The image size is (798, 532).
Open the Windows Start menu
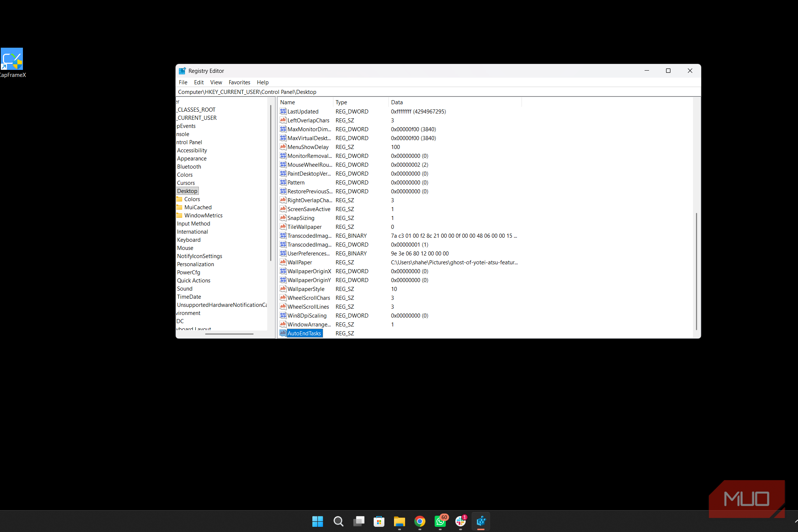tap(317, 521)
